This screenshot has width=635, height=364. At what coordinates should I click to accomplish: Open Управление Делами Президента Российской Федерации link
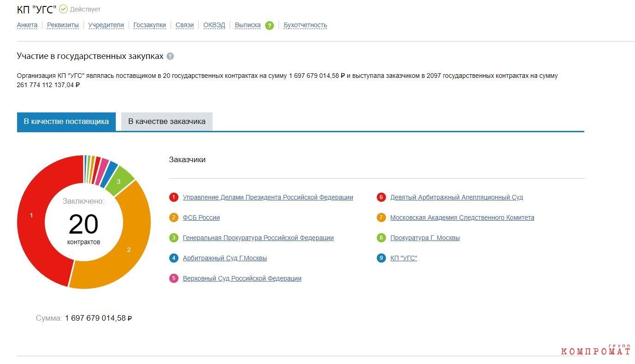[268, 197]
